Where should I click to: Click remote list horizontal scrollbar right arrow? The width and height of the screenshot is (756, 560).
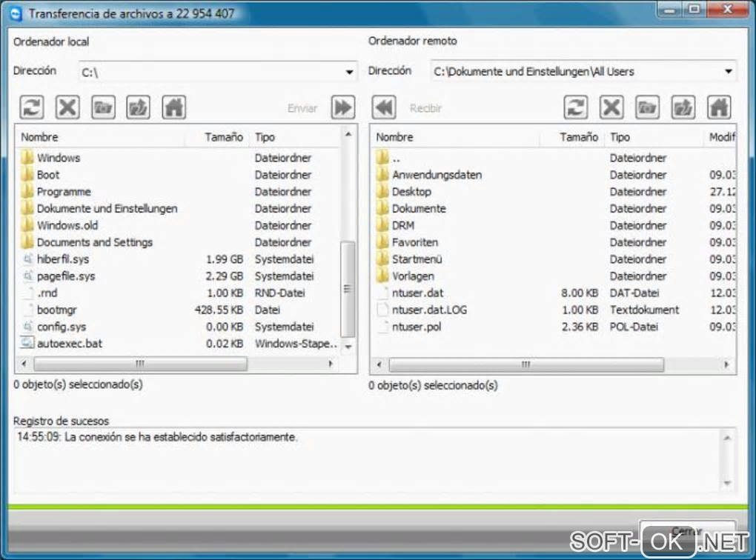click(726, 364)
